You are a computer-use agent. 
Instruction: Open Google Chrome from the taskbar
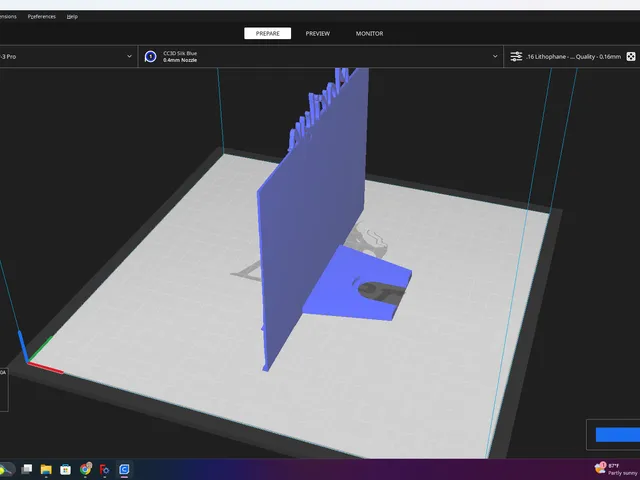85,469
